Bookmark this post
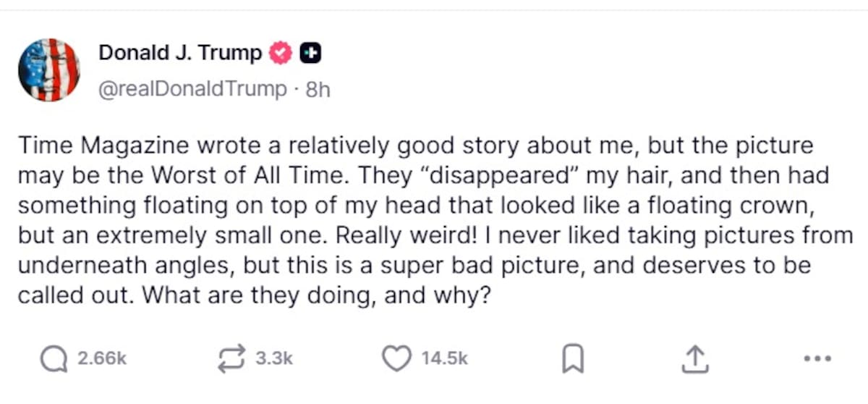 (x=573, y=358)
